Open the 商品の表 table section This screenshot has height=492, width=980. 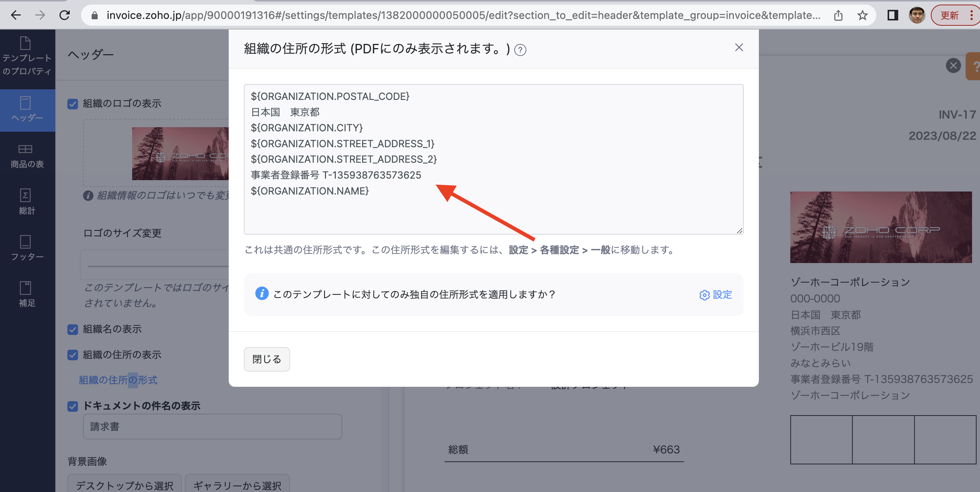(x=27, y=156)
